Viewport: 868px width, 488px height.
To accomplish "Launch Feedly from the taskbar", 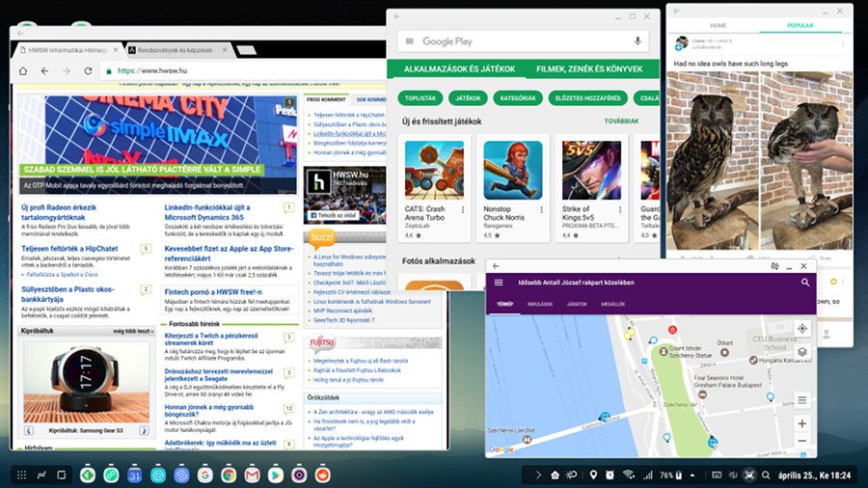I will coord(88,474).
